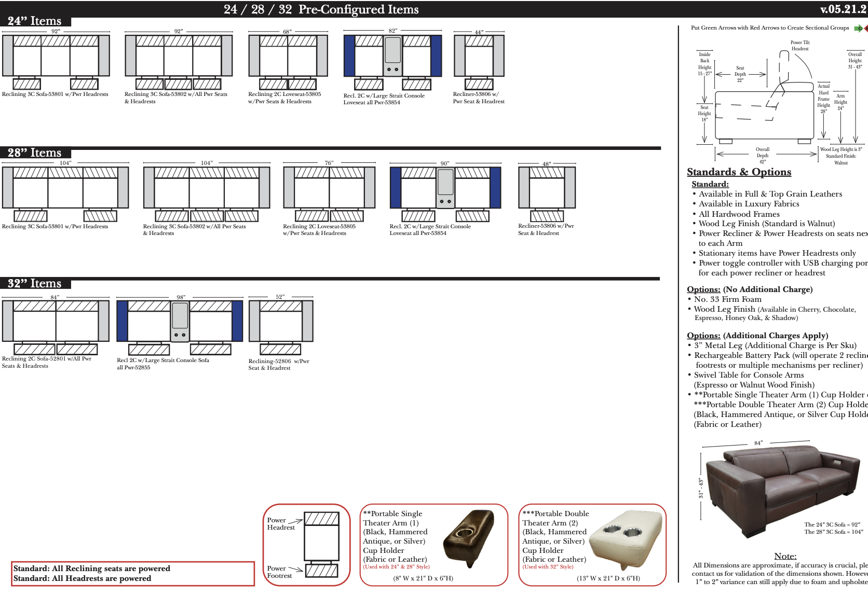Click the "Standards & Options" heading
This screenshot has height=596, width=868.
pyautogui.click(x=739, y=172)
